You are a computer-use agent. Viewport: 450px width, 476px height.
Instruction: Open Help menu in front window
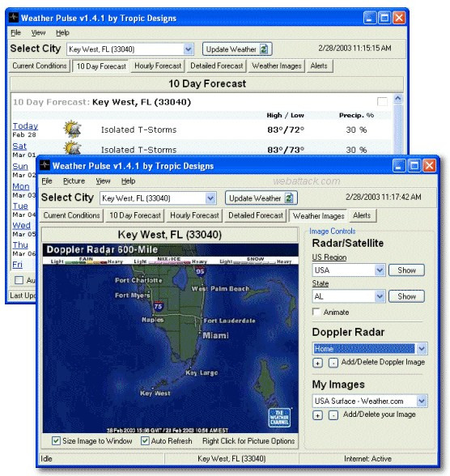[128, 181]
